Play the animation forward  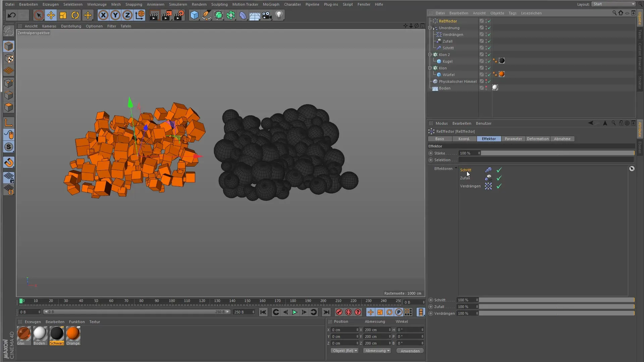click(294, 312)
